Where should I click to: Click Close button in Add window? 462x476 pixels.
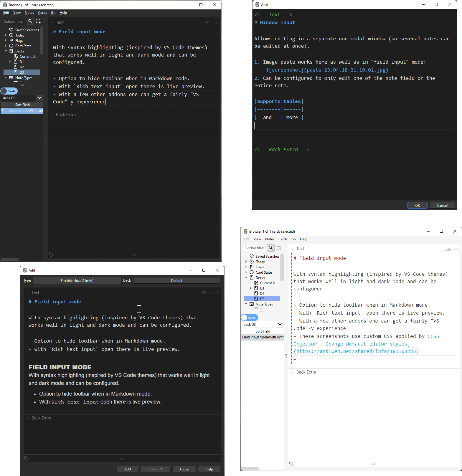184,469
